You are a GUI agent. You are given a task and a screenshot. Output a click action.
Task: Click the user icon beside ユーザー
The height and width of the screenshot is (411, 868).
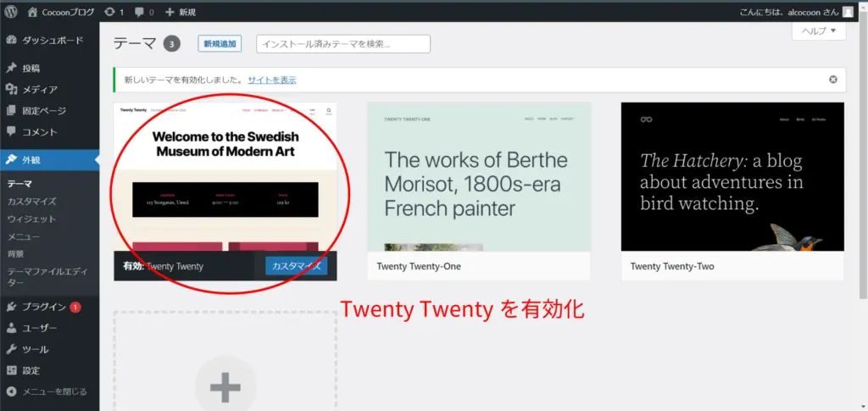click(11, 328)
